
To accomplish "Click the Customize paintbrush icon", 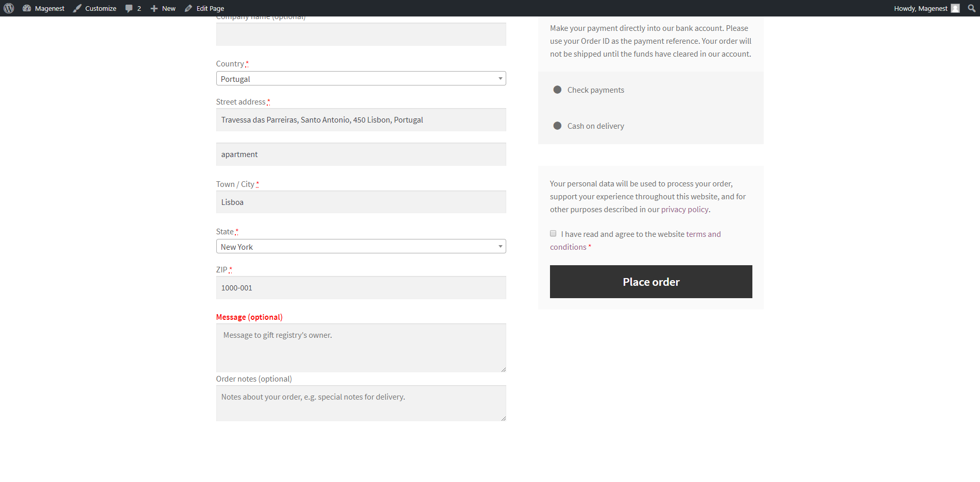I will click(77, 8).
